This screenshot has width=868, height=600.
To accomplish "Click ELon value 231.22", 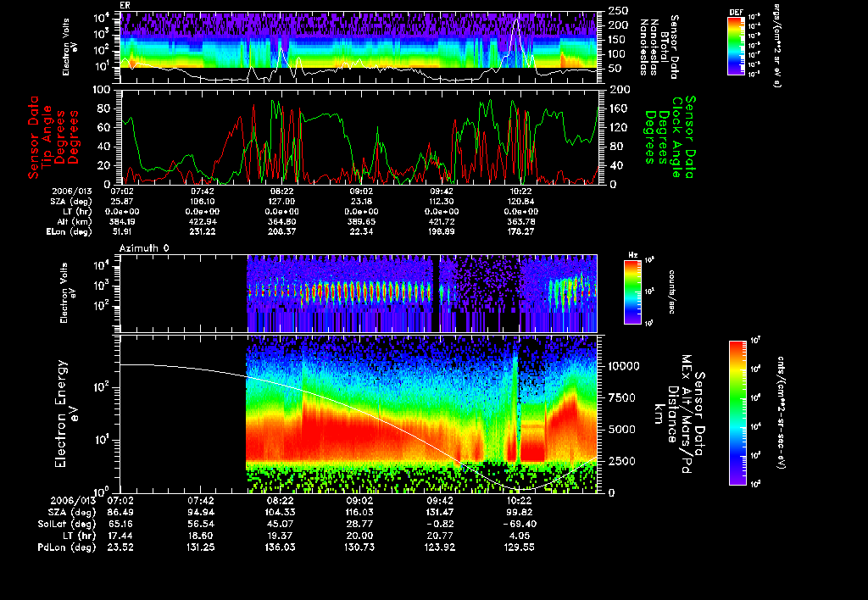I will [202, 231].
